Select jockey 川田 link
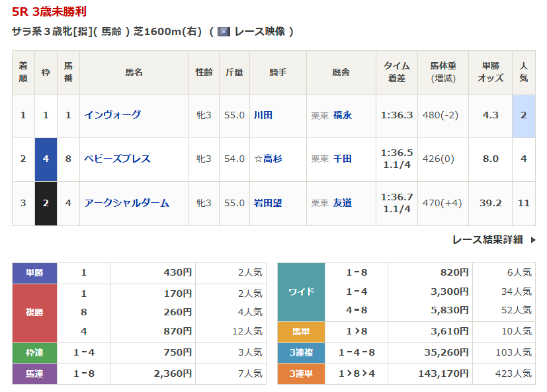Image resolution: width=547 pixels, height=392 pixels. click(x=263, y=115)
